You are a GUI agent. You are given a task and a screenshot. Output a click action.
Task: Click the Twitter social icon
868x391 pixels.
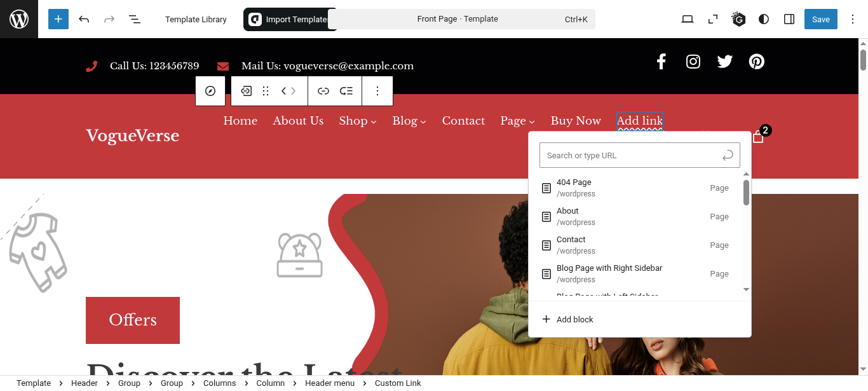725,62
